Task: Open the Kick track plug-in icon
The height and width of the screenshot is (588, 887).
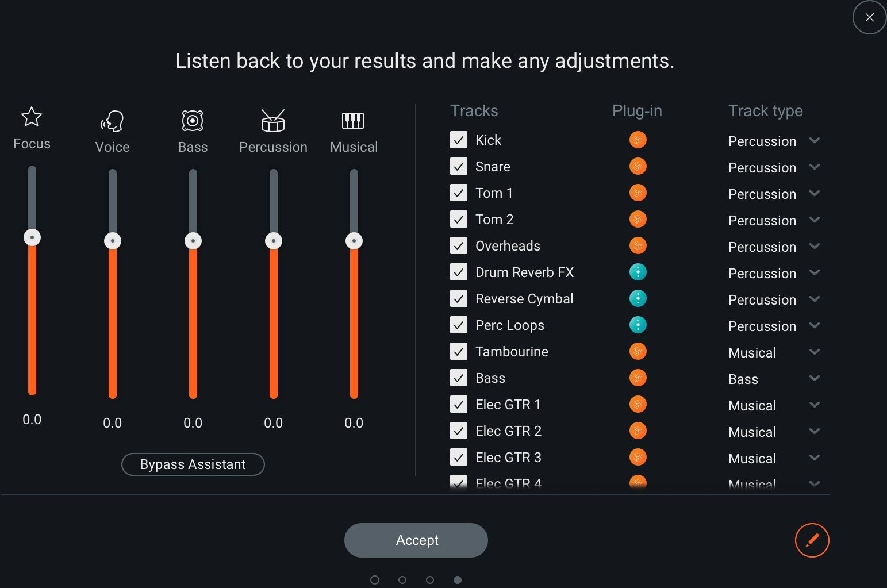Action: pyautogui.click(x=638, y=140)
